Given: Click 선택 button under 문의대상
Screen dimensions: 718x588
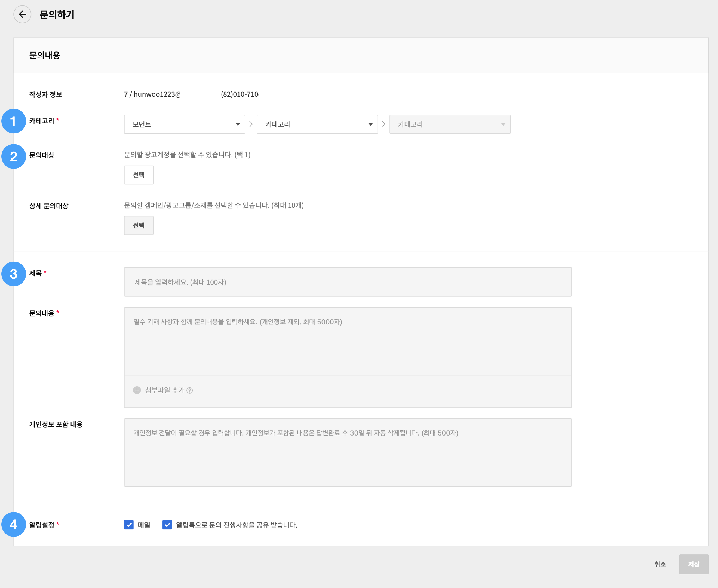Looking at the screenshot, I should click(139, 175).
